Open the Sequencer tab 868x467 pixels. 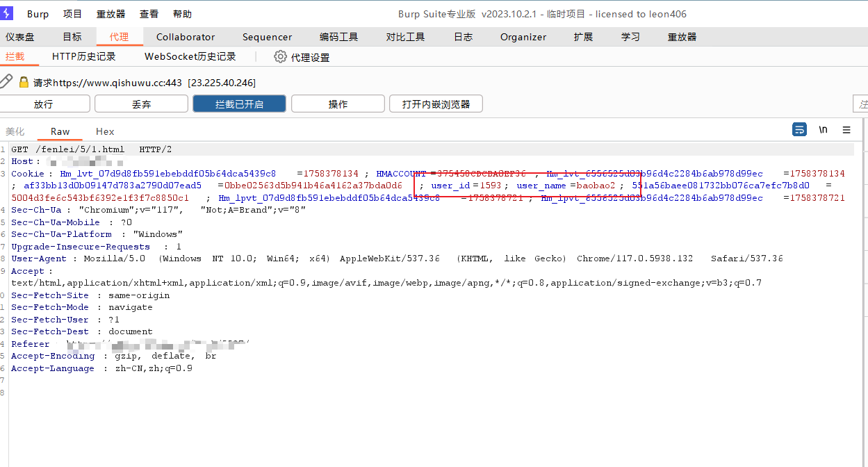267,37
